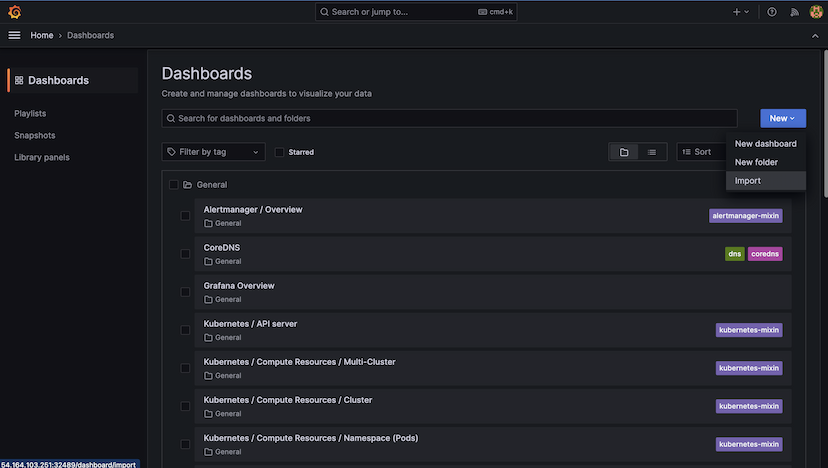The width and height of the screenshot is (828, 468).
Task: Click the Dashboards sidebar heading
Action: coord(59,80)
